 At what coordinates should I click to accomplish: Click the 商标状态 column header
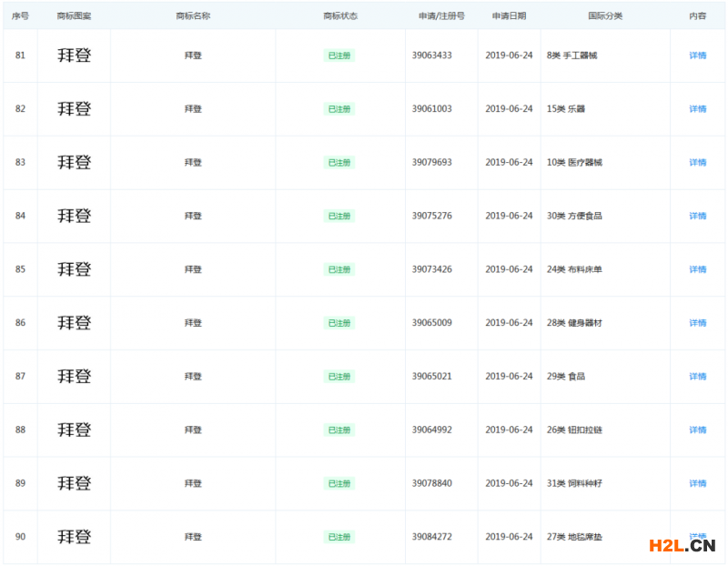(340, 15)
